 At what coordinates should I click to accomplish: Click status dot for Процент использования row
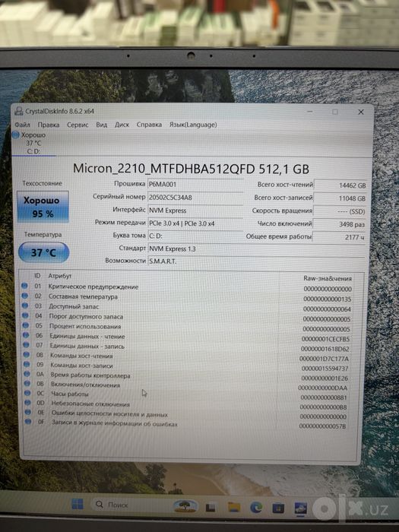26,325
